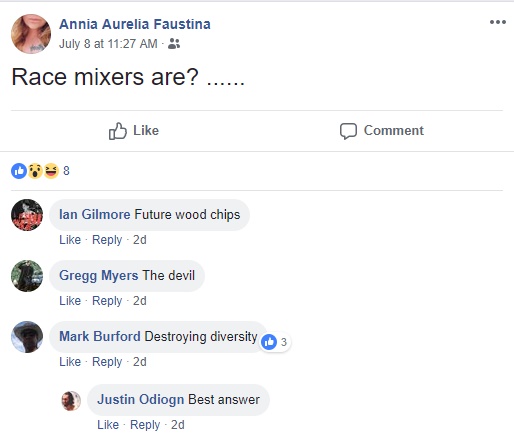Open Gregg Myers' profile picture
The height and width of the screenshot is (441, 514).
click(x=27, y=276)
